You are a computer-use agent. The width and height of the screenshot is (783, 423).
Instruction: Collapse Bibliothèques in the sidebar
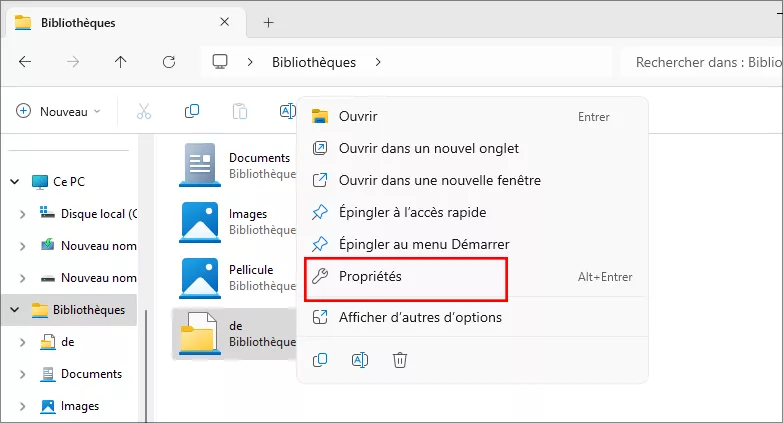pos(15,310)
